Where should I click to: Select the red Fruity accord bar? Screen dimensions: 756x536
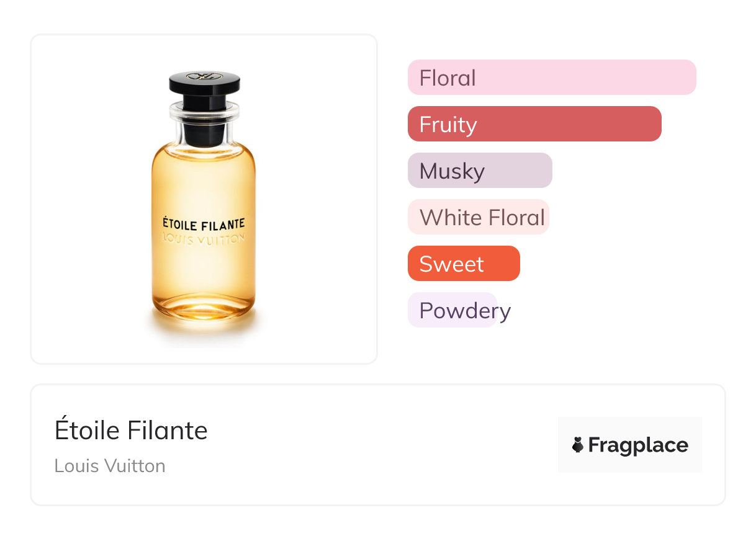coord(534,124)
